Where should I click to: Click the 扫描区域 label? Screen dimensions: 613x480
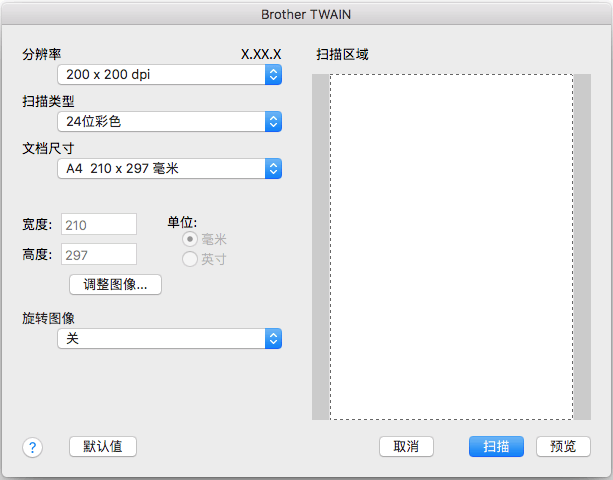click(342, 54)
